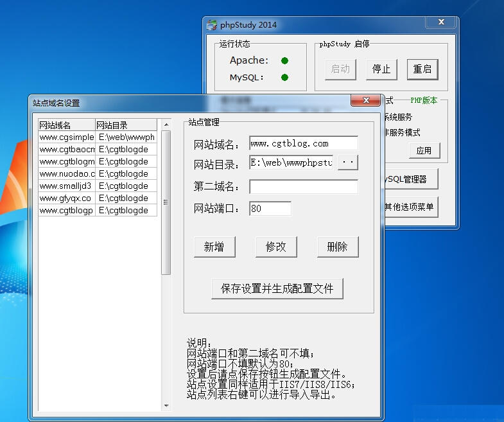This screenshot has width=504, height=422.
Task: Click 保存设置并生成配置文件 button
Action: [277, 288]
